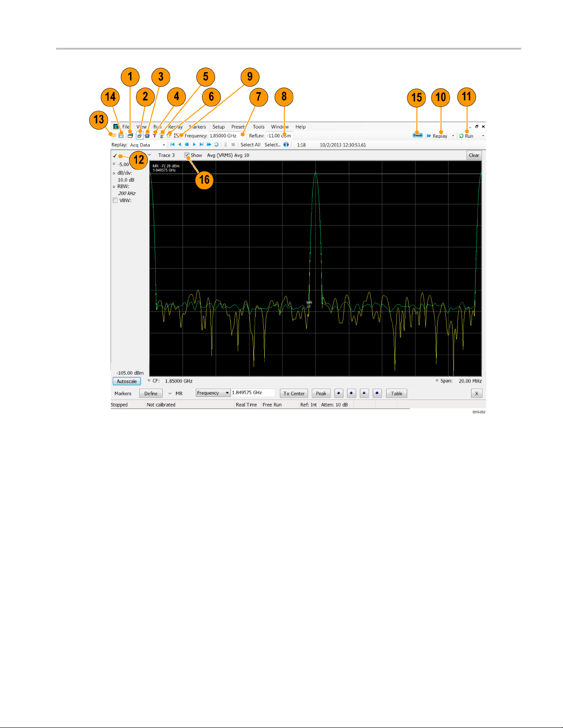Click the Span value 20.00 MHz
Image resolution: width=563 pixels, height=728 pixels.
pos(470,381)
